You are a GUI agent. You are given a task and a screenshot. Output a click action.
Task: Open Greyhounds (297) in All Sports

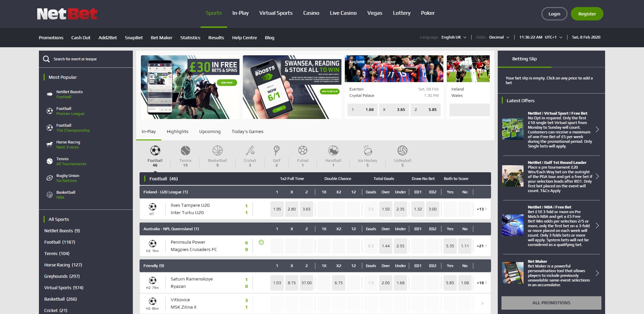(62, 276)
